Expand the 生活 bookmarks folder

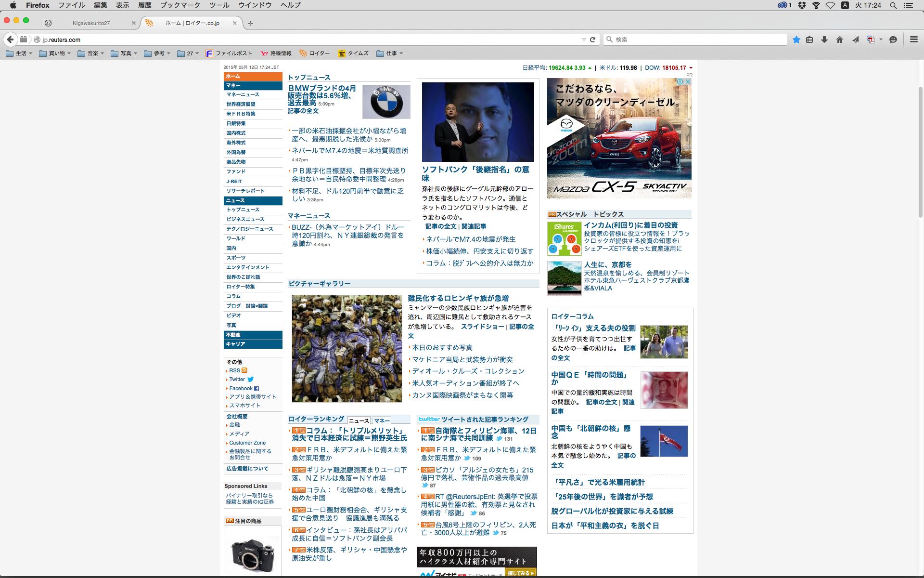[19, 53]
